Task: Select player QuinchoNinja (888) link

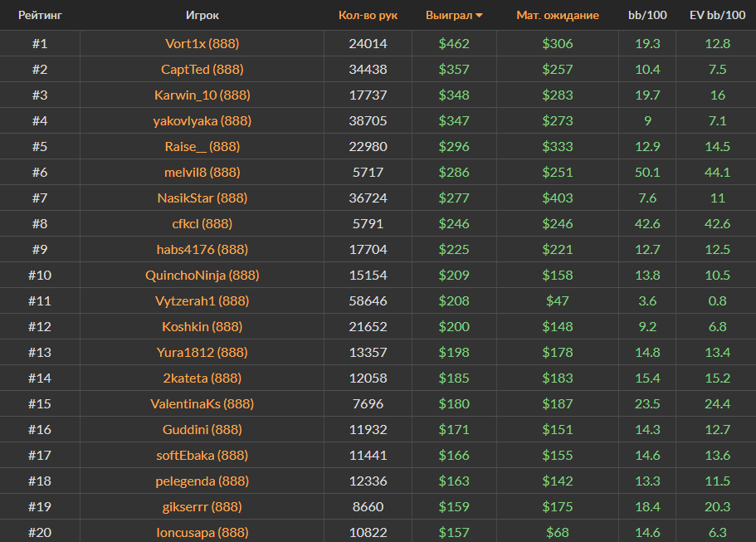Action: pos(202,275)
